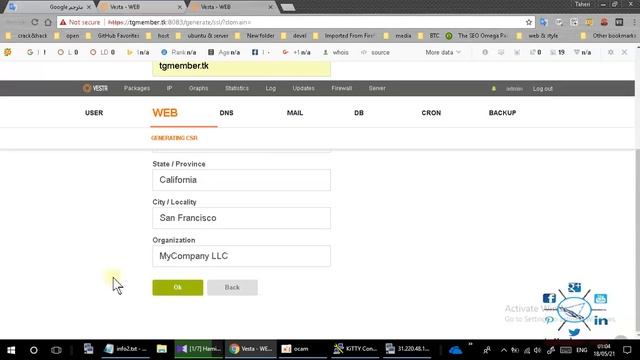Image resolution: width=640 pixels, height=360 pixels.
Task: Open the Statistics menu item
Action: coord(237,88)
